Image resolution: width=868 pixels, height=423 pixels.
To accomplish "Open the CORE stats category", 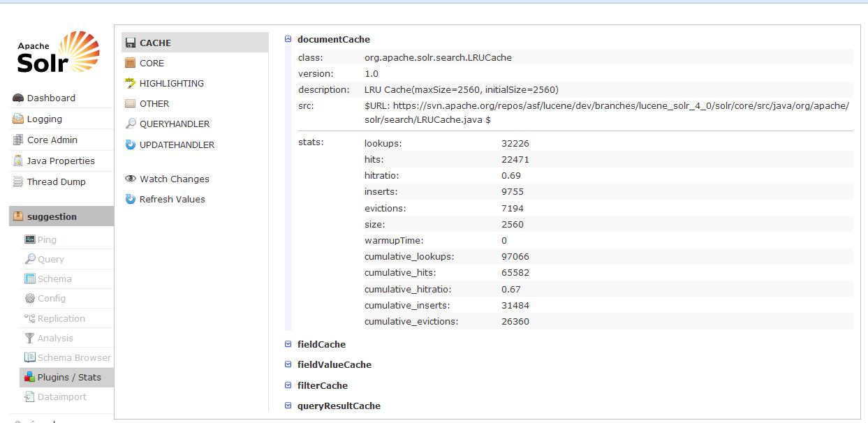I will point(152,63).
